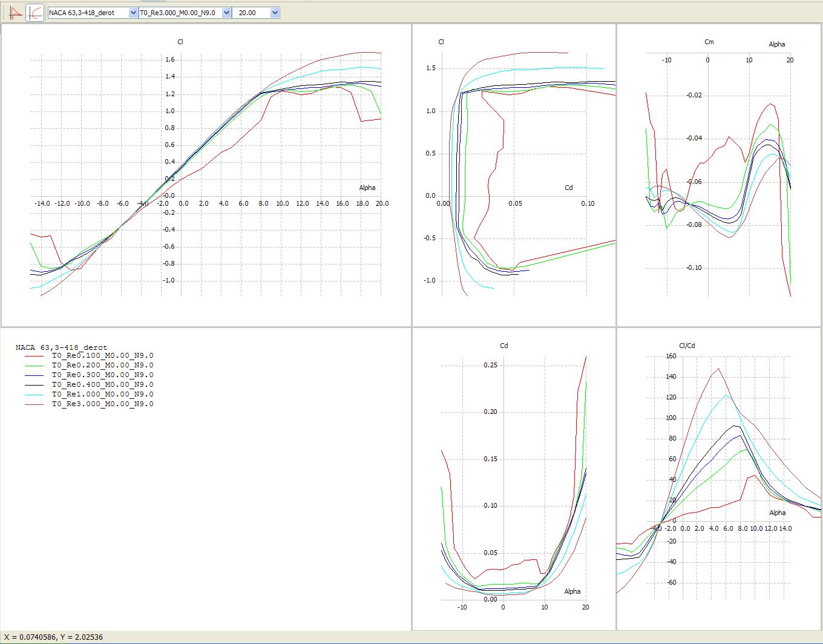This screenshot has height=644, width=823.
Task: Click the black line swatch for Re0.400
Action: [34, 385]
